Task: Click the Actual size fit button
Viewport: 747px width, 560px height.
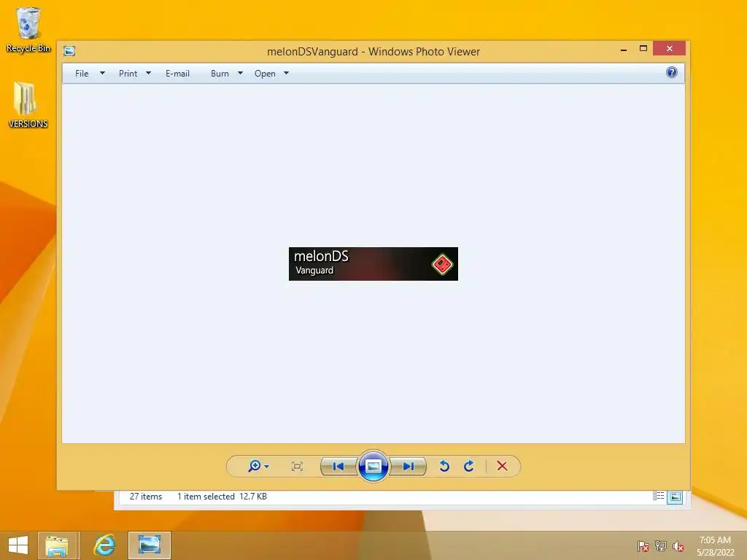Action: click(x=297, y=466)
